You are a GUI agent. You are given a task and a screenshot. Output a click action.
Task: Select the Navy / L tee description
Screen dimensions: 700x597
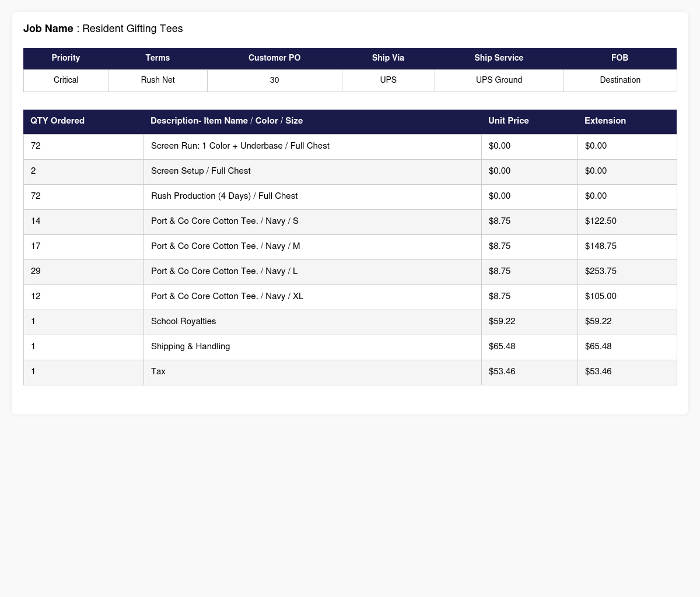pos(312,272)
